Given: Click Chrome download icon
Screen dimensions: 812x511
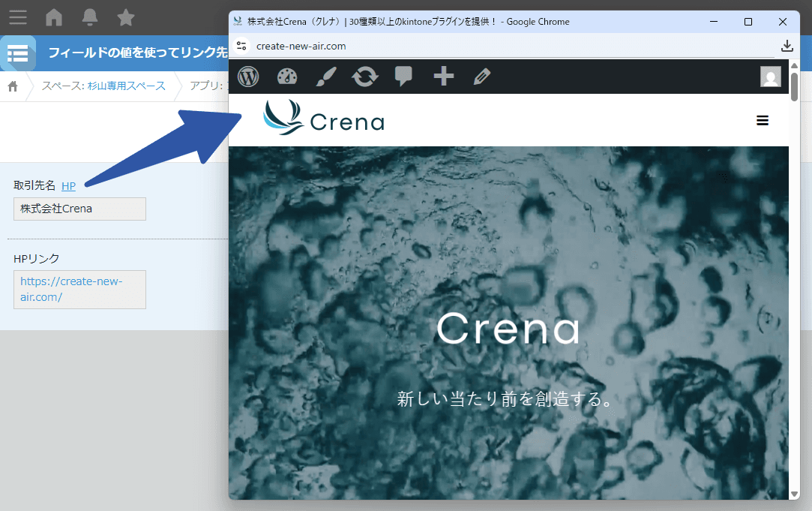Looking at the screenshot, I should click(x=787, y=46).
